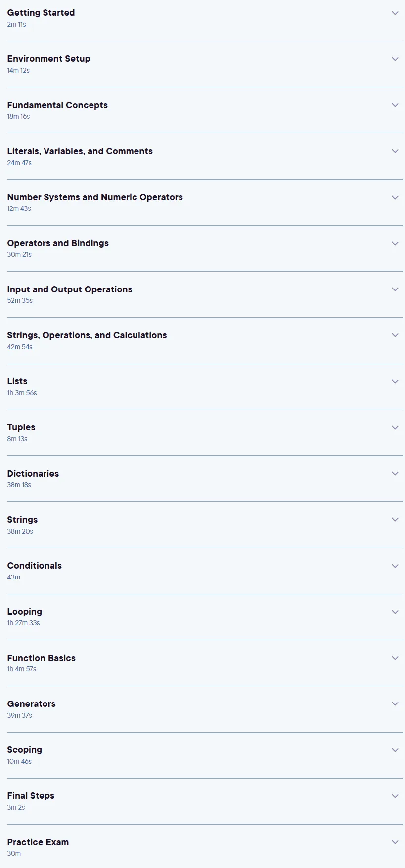Select the Tuples section heading
The image size is (405, 868).
pos(21,427)
